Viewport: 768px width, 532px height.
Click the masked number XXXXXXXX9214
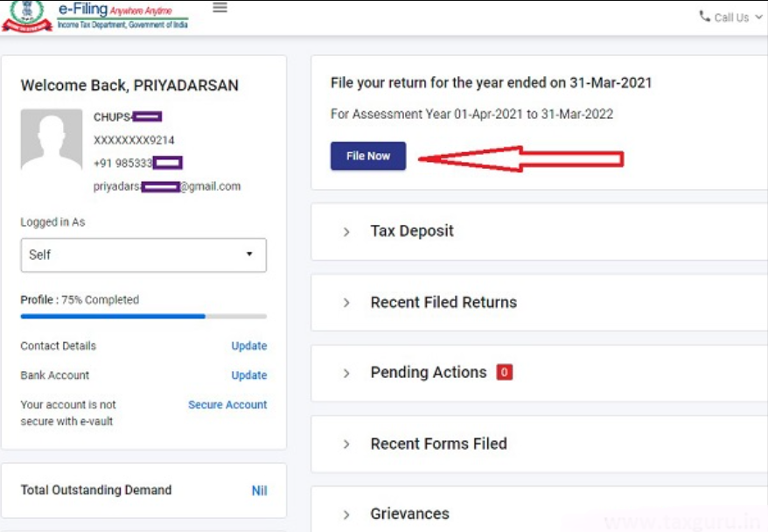click(x=134, y=141)
